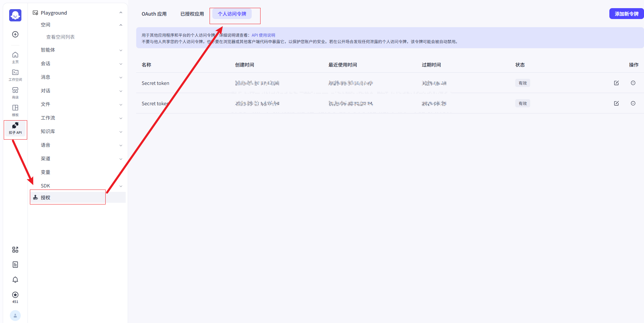Click the Coze logo icon
The width and height of the screenshot is (644, 323).
pyautogui.click(x=15, y=15)
